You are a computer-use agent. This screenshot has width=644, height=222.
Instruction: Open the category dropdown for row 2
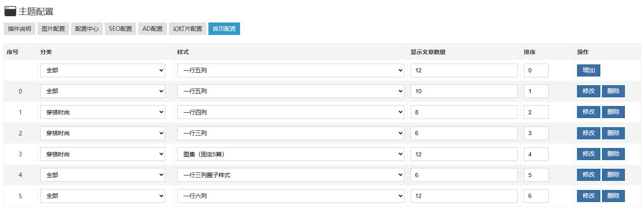102,133
